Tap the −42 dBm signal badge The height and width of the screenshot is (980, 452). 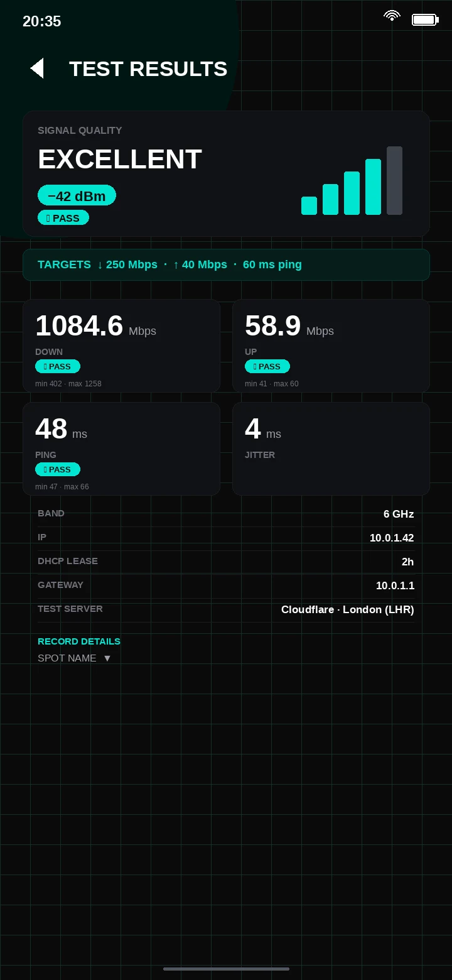[x=77, y=195]
